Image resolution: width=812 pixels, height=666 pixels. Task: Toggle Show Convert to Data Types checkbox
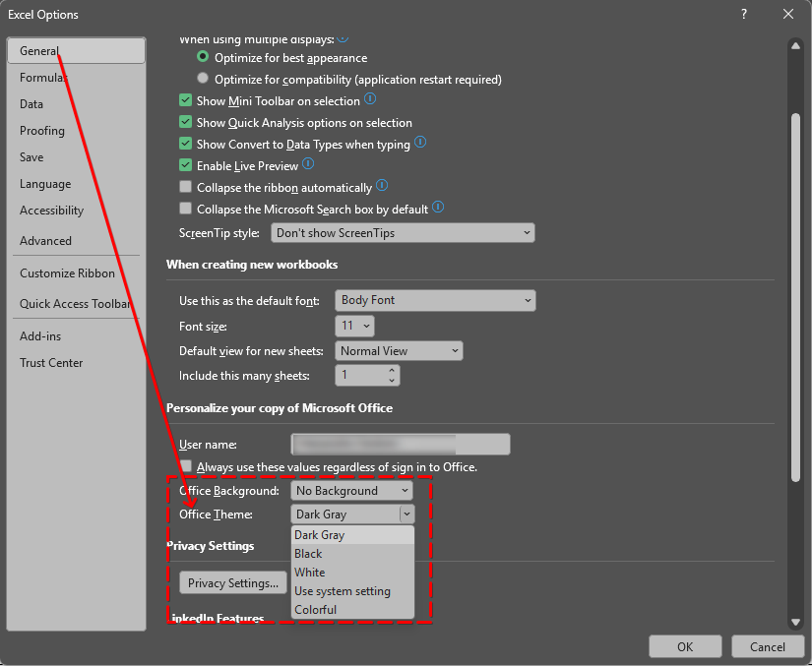(x=185, y=144)
